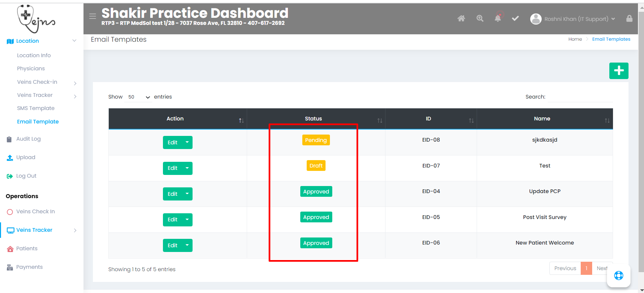
Task: Click the lock icon in header
Action: 629,19
